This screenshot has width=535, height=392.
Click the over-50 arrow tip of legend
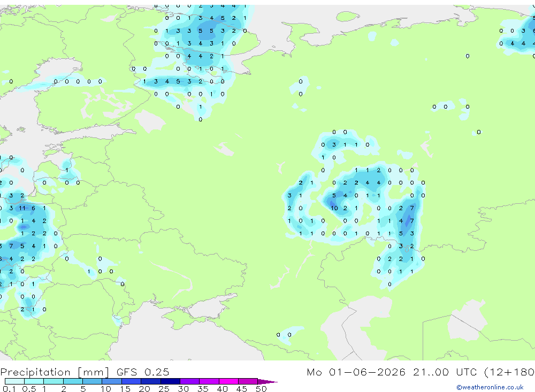pyautogui.click(x=267, y=381)
